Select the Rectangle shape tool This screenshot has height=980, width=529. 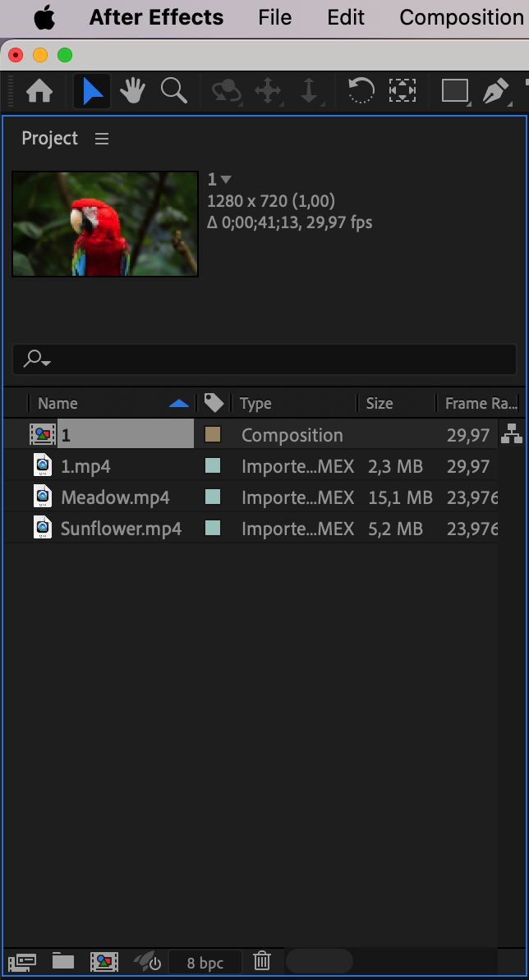coord(454,91)
